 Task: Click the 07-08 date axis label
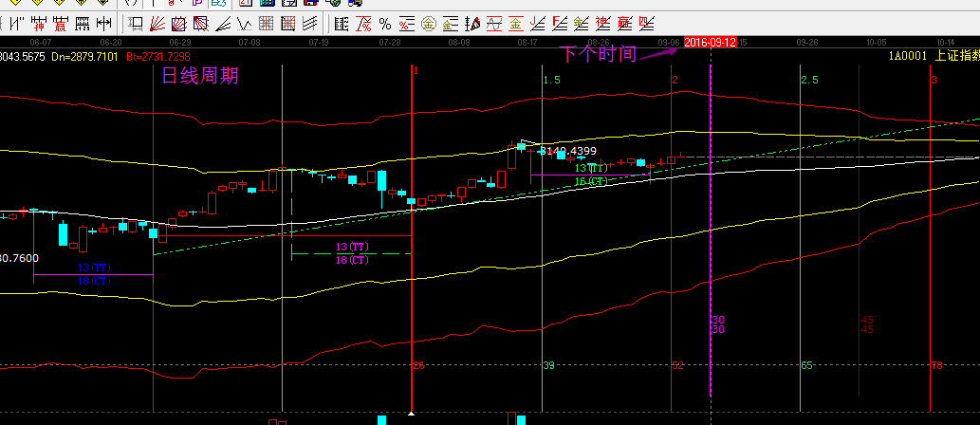pyautogui.click(x=250, y=43)
